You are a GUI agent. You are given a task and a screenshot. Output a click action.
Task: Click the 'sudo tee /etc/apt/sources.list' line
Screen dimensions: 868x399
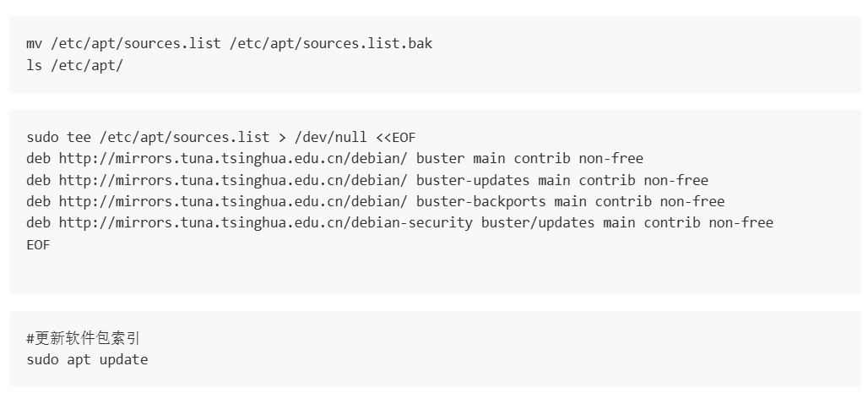pyautogui.click(x=221, y=138)
